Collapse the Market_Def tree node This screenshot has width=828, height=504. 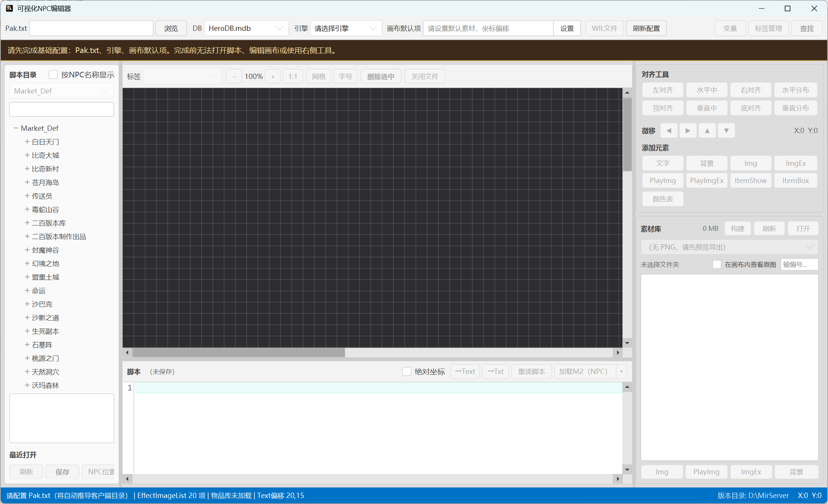coord(16,128)
